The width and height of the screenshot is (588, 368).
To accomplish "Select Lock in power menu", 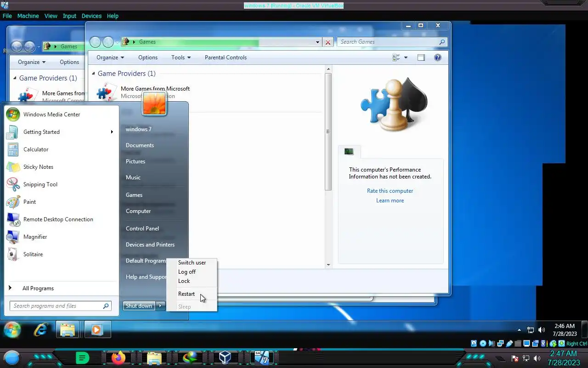I will 184,281.
